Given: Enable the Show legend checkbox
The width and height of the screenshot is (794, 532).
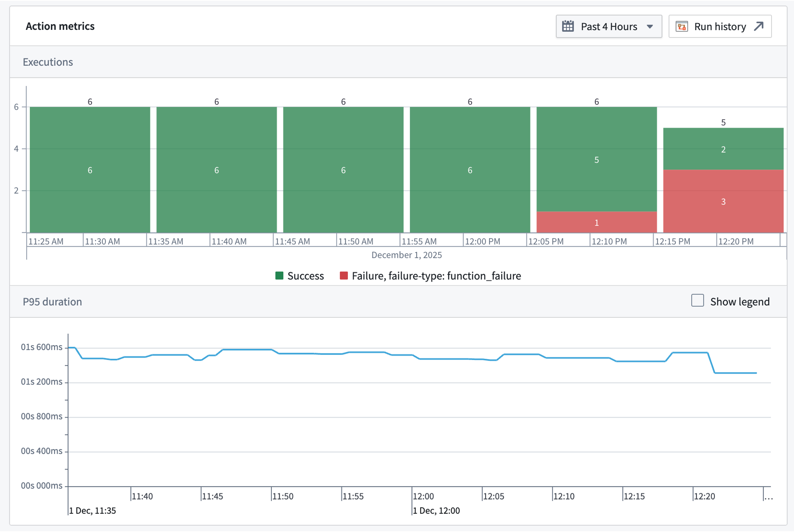Looking at the screenshot, I should coord(697,301).
